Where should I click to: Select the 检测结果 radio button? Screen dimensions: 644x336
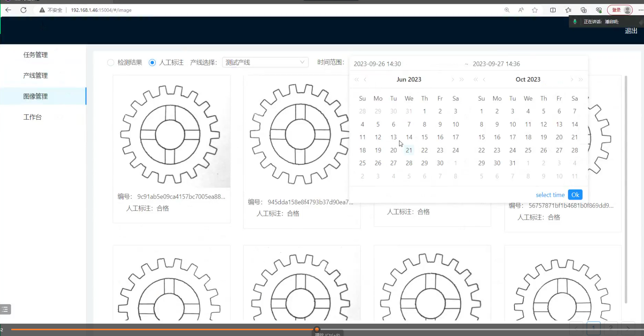tap(111, 63)
